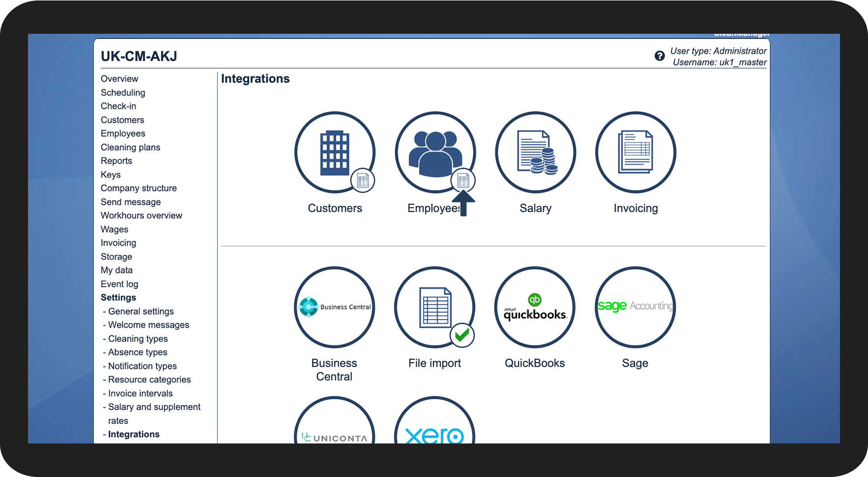The image size is (868, 477).
Task: Open Reports from the sidebar
Action: pyautogui.click(x=116, y=161)
